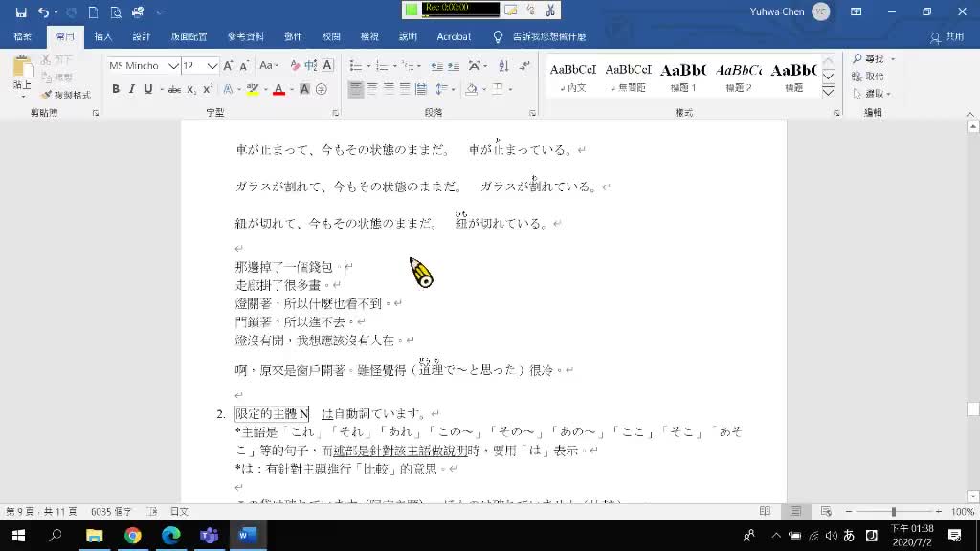980x551 pixels.
Task: Activate the Format Painter (複製格式)
Action: pyautogui.click(x=66, y=95)
